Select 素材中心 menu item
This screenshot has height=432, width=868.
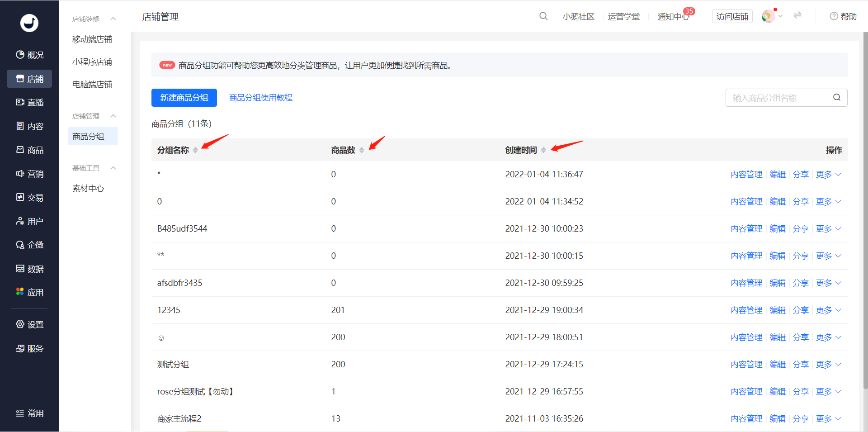pos(88,189)
